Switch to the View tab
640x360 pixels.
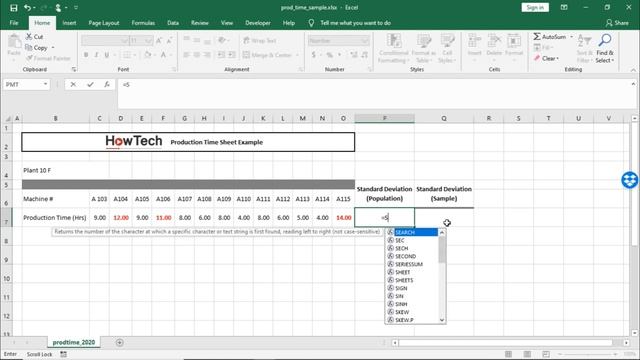click(227, 23)
